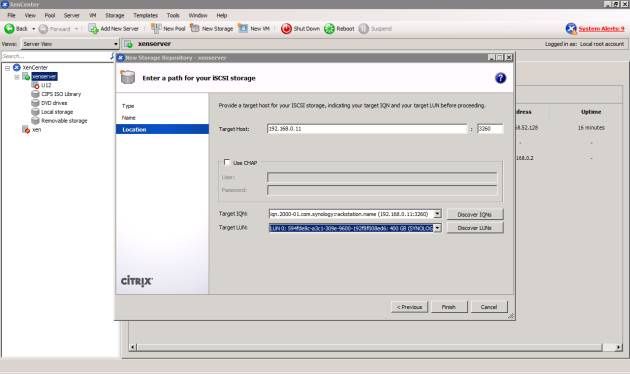Select the XenCenter root node icon

[x=16, y=67]
